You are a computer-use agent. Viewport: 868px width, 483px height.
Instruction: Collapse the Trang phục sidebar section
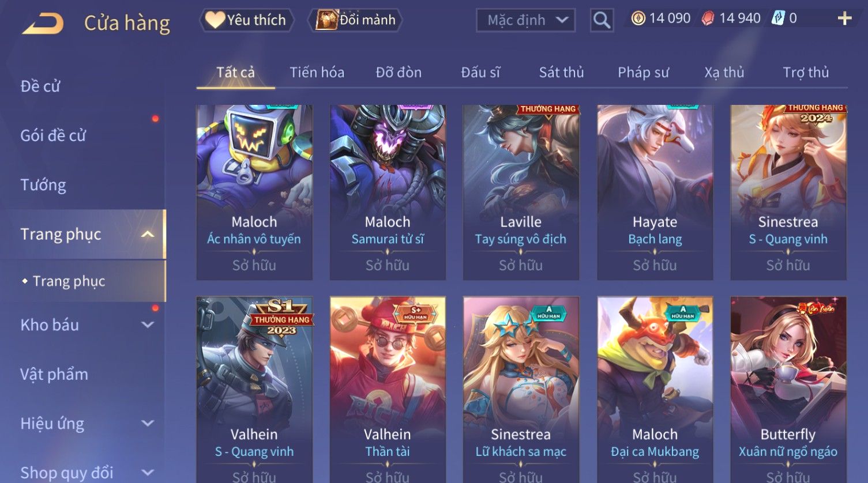[x=148, y=234]
